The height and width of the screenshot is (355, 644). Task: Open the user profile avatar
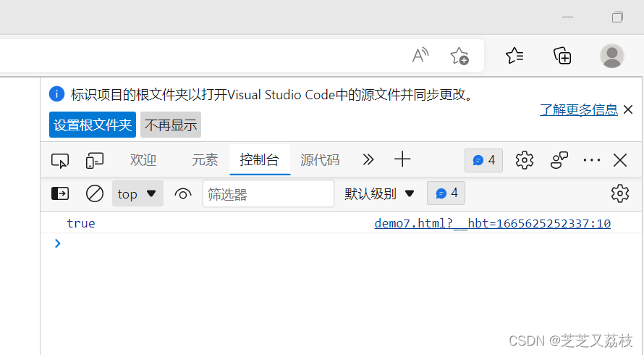click(x=612, y=56)
